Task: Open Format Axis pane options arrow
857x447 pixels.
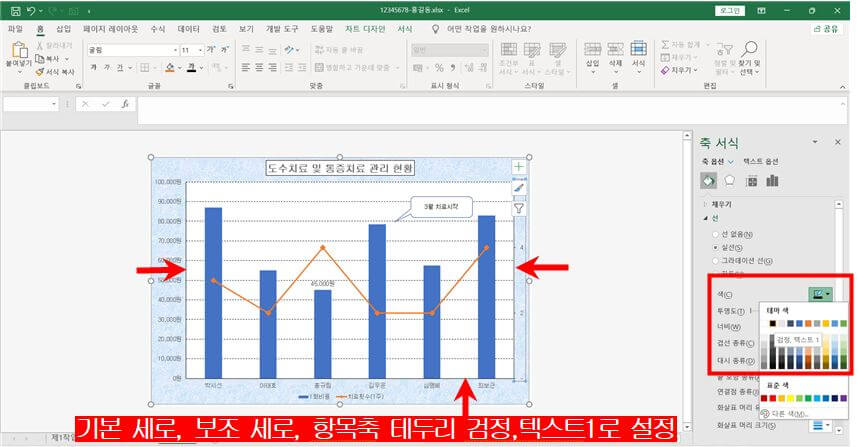Action: click(815, 142)
